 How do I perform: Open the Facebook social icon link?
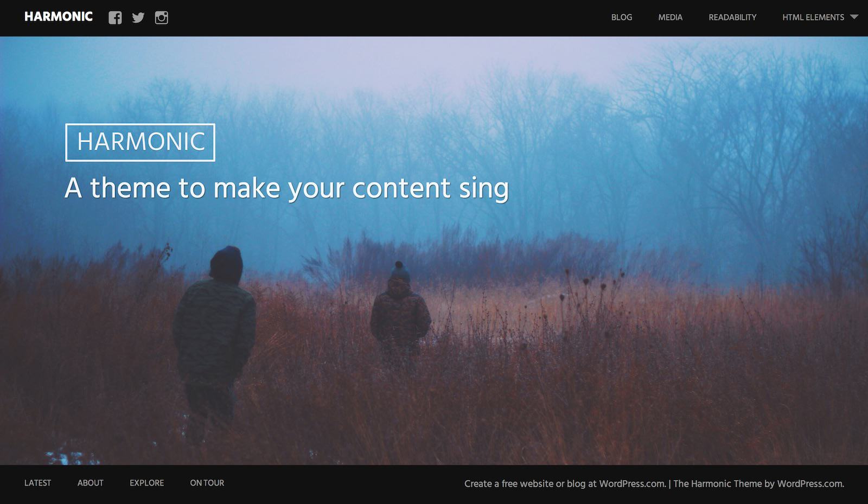[115, 18]
